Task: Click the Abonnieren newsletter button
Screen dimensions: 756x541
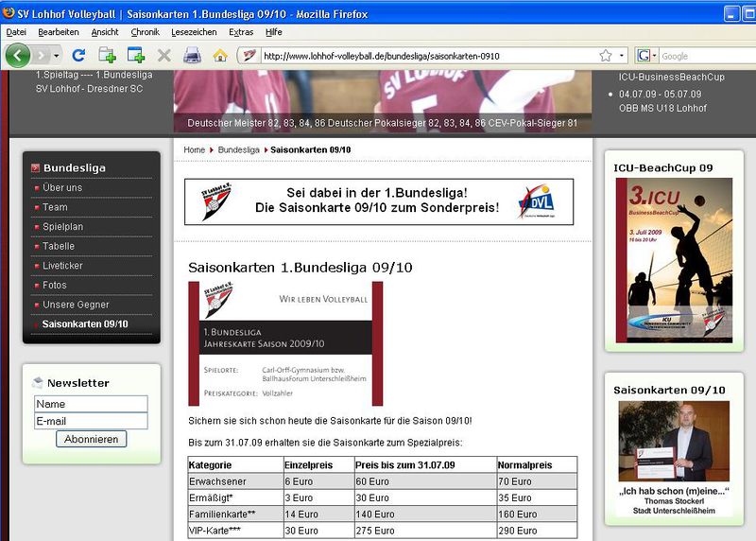Action: (x=91, y=439)
